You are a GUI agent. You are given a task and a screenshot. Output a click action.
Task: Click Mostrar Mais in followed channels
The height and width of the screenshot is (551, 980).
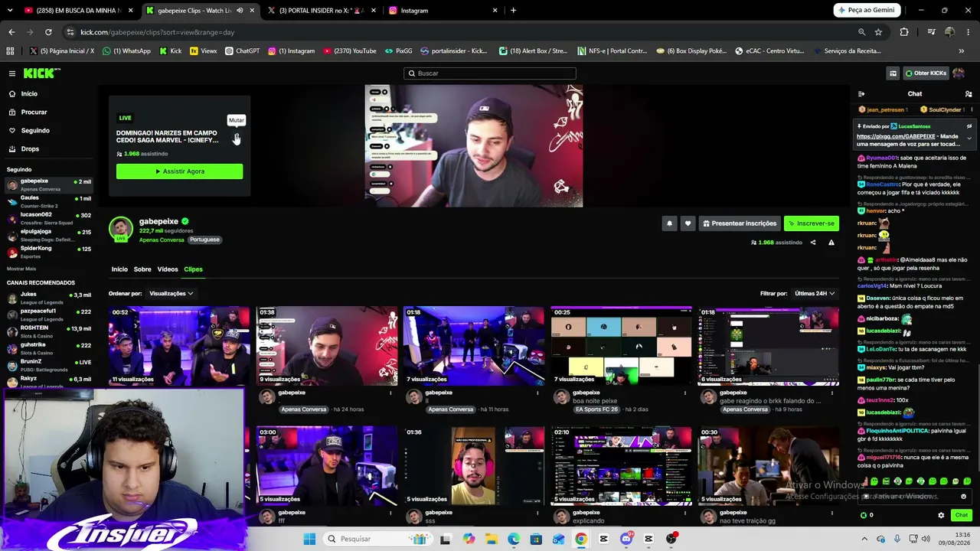pyautogui.click(x=21, y=269)
